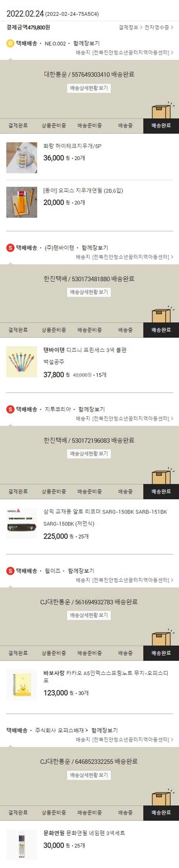This screenshot has width=179, height=868.
Task: Open 결제정보 payment details link
Action: (130, 27)
